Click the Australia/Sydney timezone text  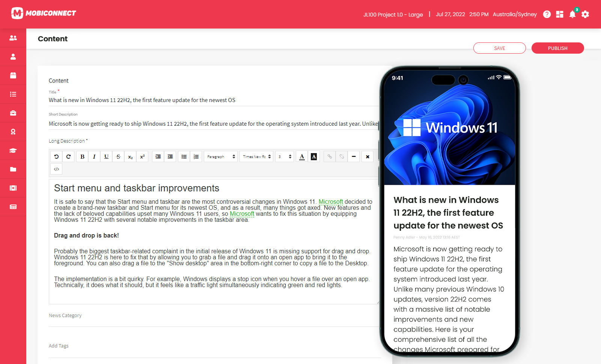[515, 14]
